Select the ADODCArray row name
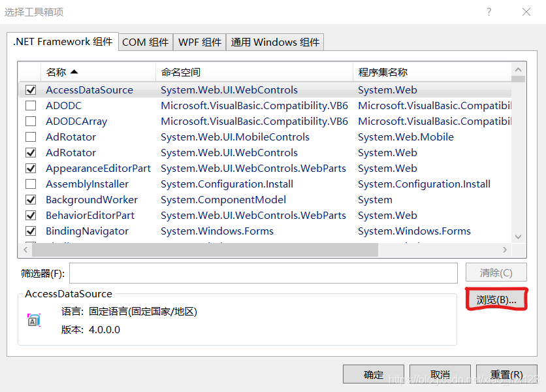This screenshot has height=392, width=546. [x=76, y=122]
